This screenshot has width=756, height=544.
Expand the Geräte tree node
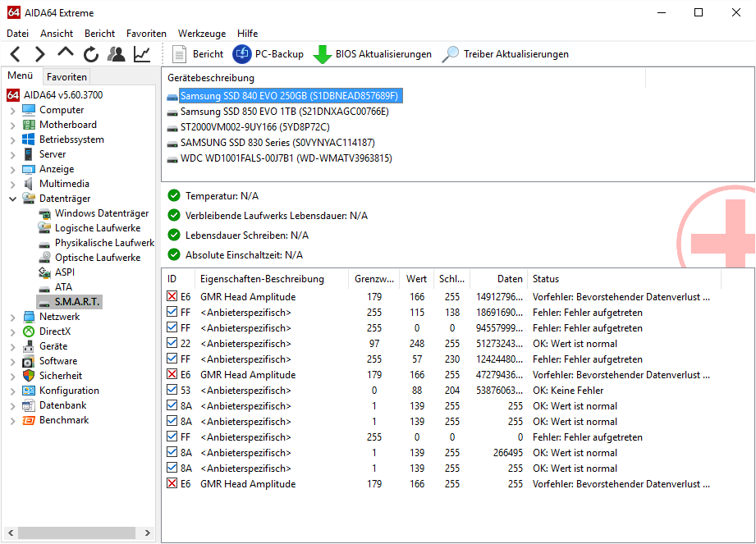tap(13, 347)
